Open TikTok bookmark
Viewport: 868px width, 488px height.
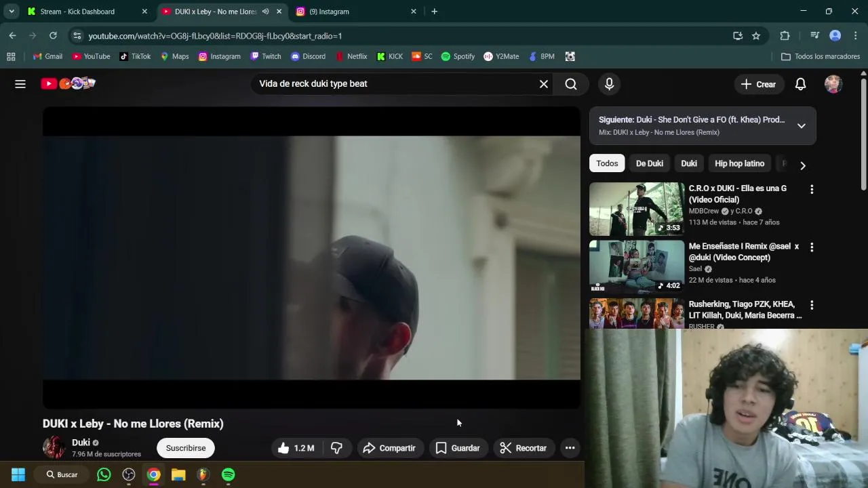click(x=135, y=56)
